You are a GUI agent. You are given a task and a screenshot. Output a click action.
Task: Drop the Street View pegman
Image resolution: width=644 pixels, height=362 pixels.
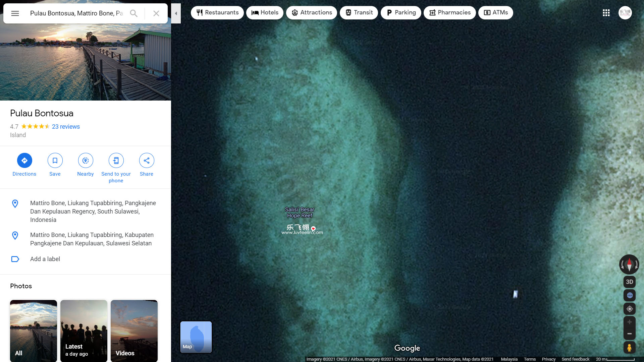629,348
